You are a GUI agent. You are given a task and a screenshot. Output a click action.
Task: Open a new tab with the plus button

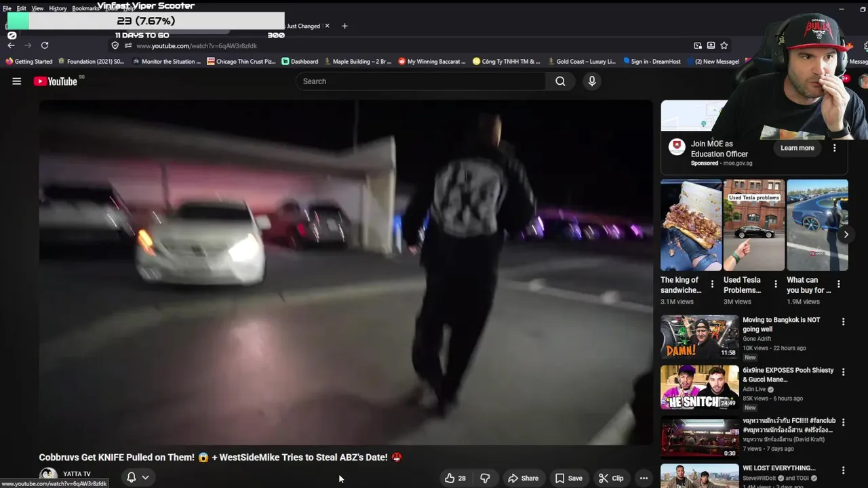(344, 26)
